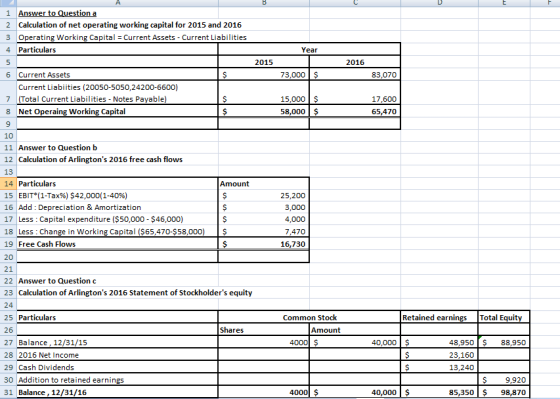Select the 15,000 liabilities value
Viewport: 560px width, 399px height.
[264, 93]
